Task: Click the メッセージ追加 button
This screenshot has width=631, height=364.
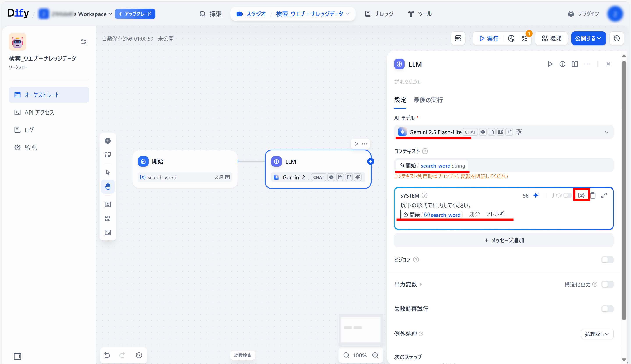Action: click(x=504, y=240)
